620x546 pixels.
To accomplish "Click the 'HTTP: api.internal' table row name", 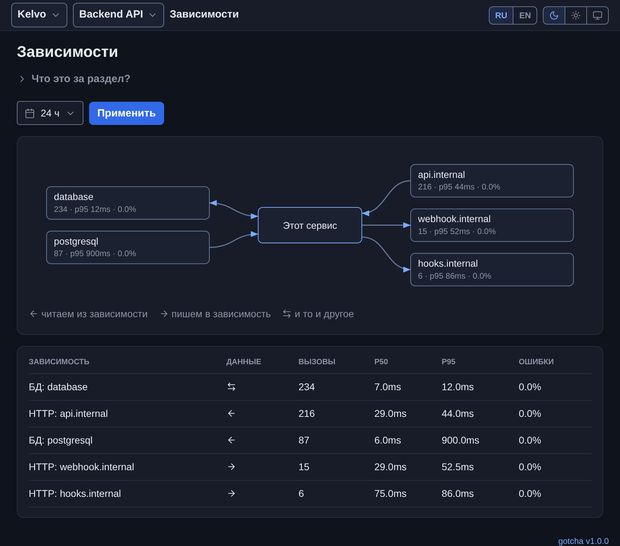I will 68,414.
